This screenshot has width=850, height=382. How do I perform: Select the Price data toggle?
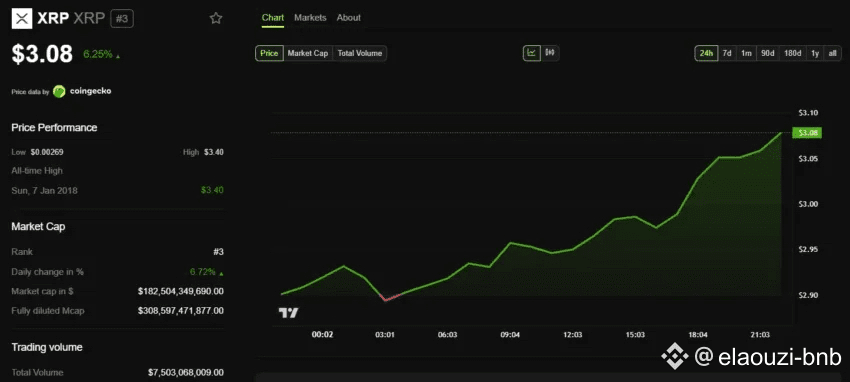[269, 53]
